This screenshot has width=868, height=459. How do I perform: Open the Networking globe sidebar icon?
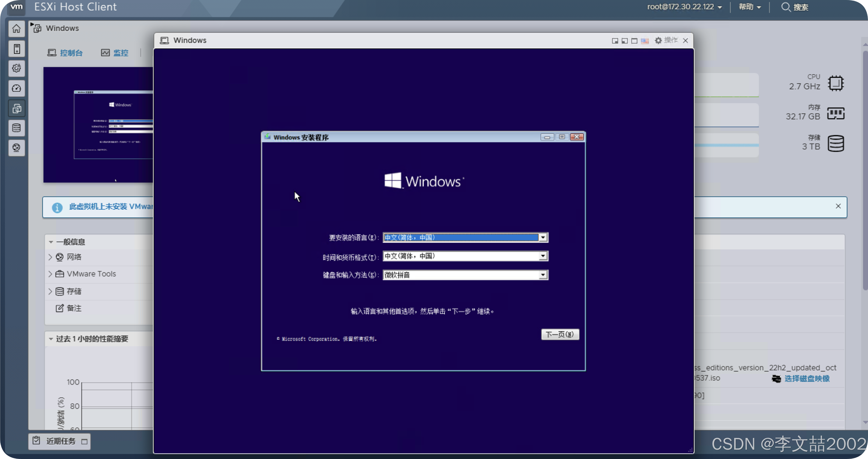tap(17, 148)
